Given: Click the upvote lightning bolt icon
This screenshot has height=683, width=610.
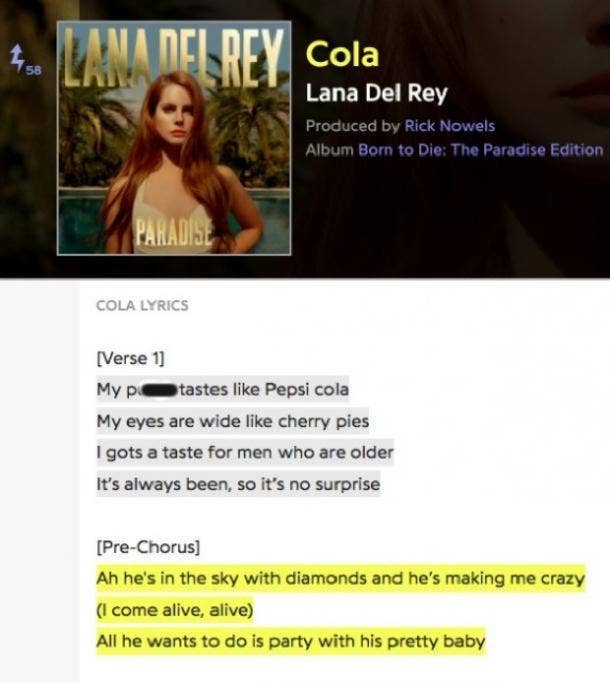Looking at the screenshot, I should [x=17, y=57].
